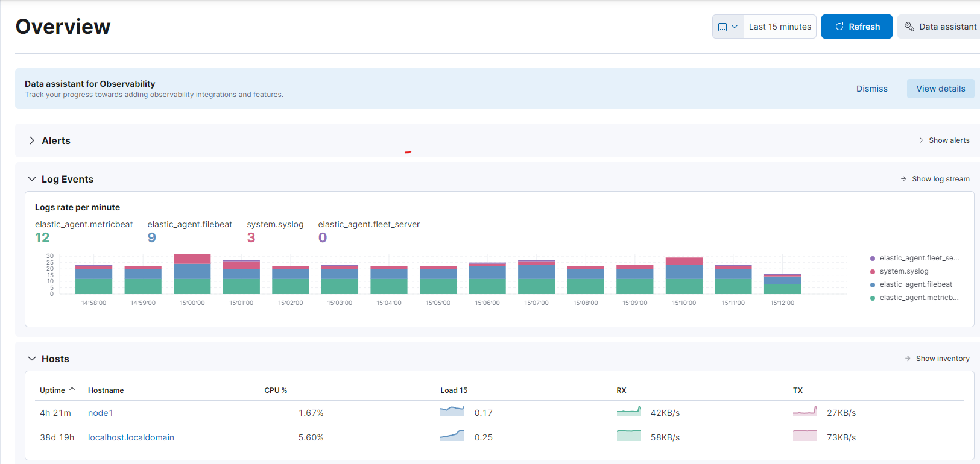Click the Show inventory arrow icon
This screenshot has height=464, width=980.
click(908, 359)
